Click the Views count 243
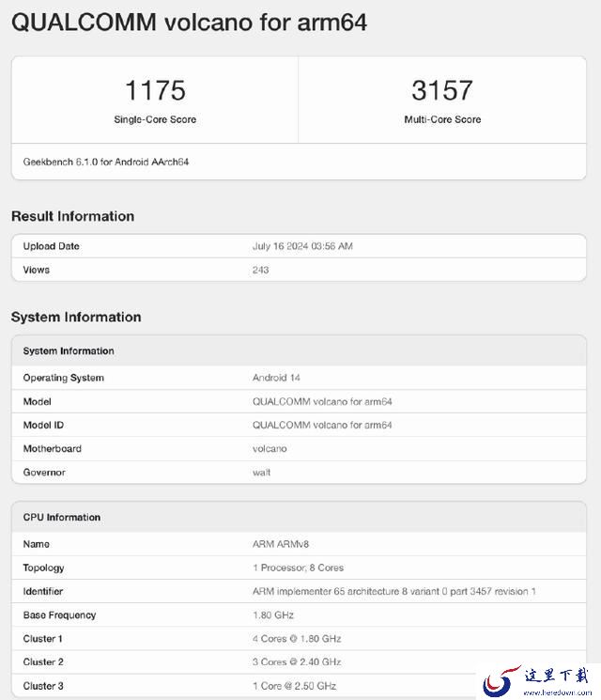Image resolution: width=601 pixels, height=700 pixels. tap(260, 270)
